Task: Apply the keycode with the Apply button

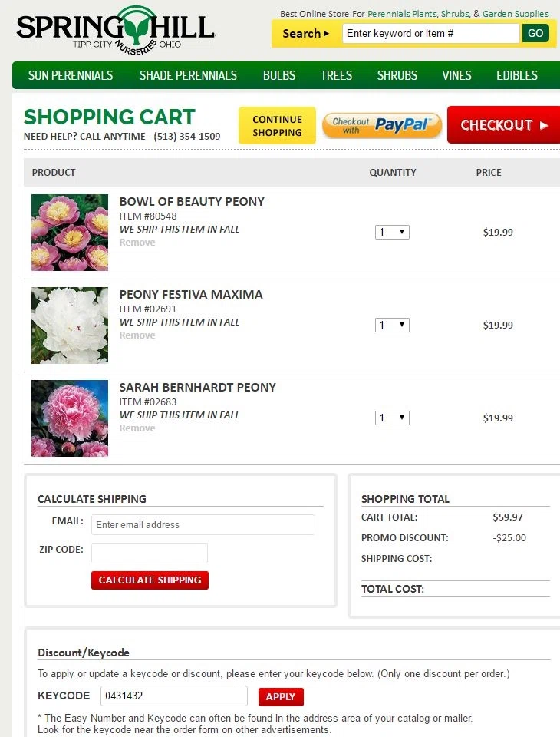Action: coord(281,696)
